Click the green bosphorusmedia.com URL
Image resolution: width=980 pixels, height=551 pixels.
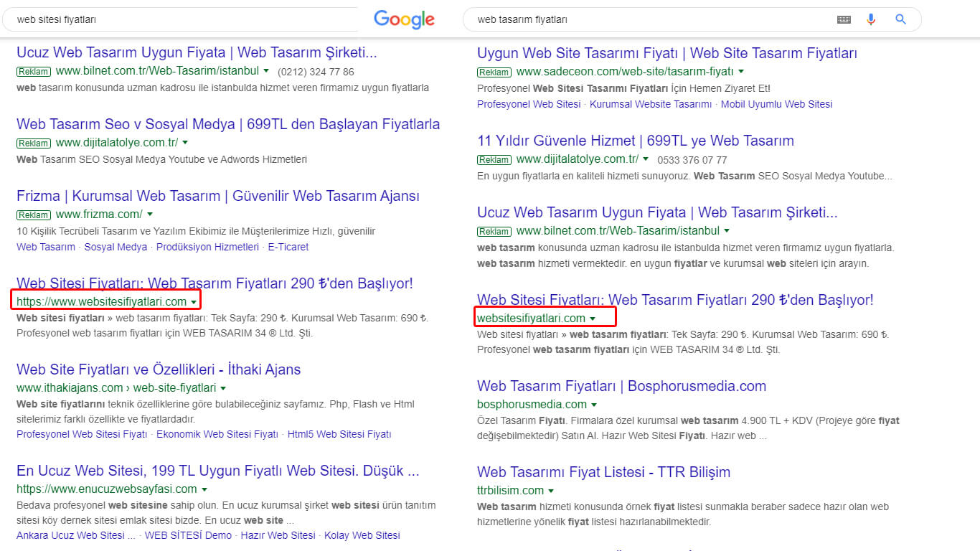tap(532, 405)
